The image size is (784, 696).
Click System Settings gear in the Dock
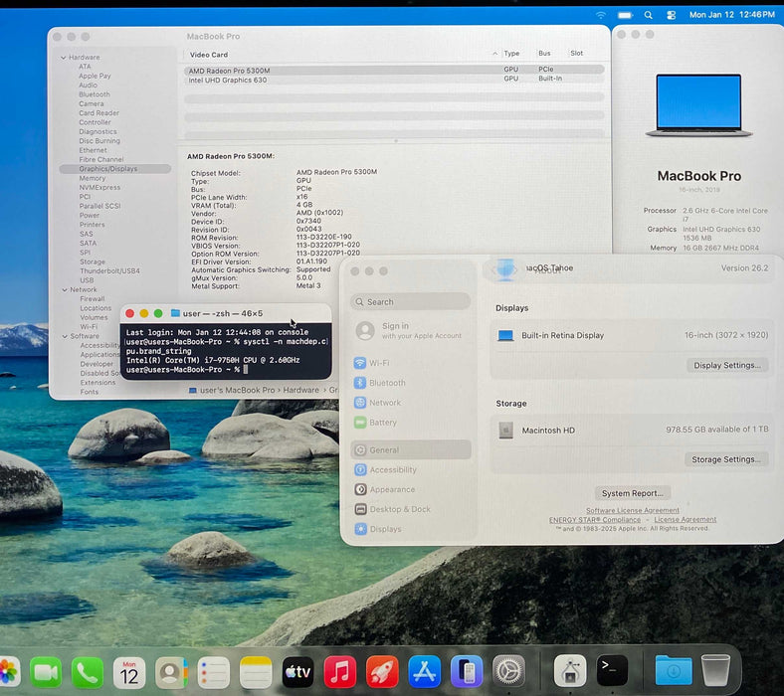pyautogui.click(x=509, y=670)
